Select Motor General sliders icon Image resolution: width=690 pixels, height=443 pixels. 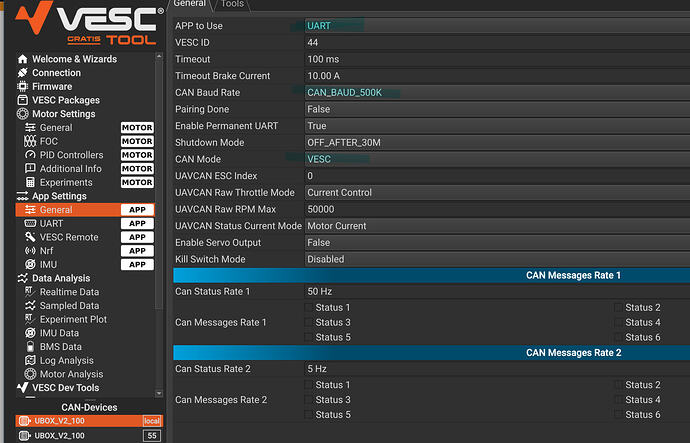(x=30, y=128)
